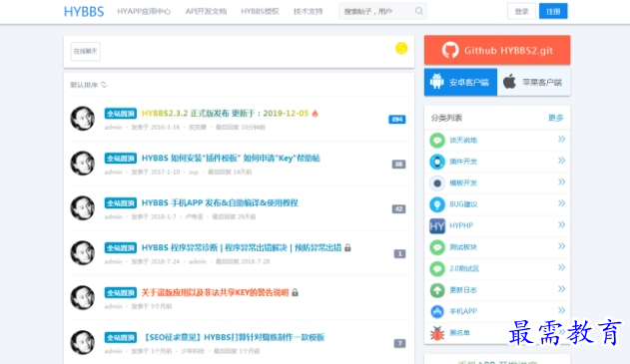Click the 插件开发 category icon
Viewport: 630px width, 364px height.
(437, 162)
